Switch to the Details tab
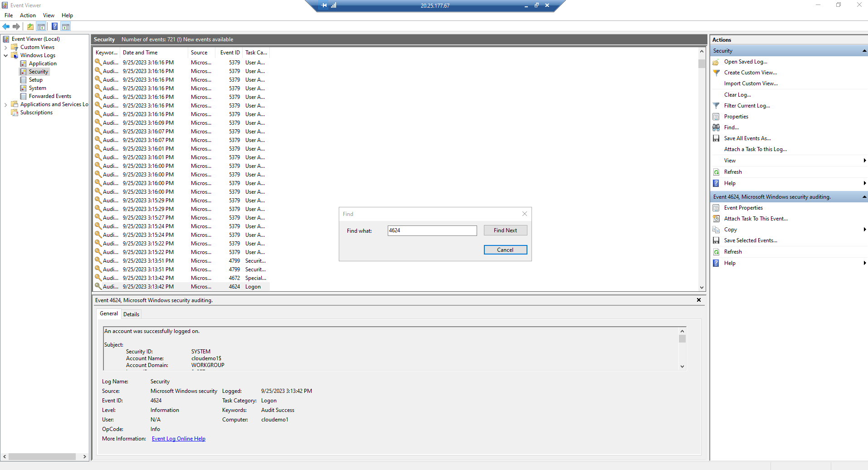Screen dimensions: 868x470 (131, 314)
